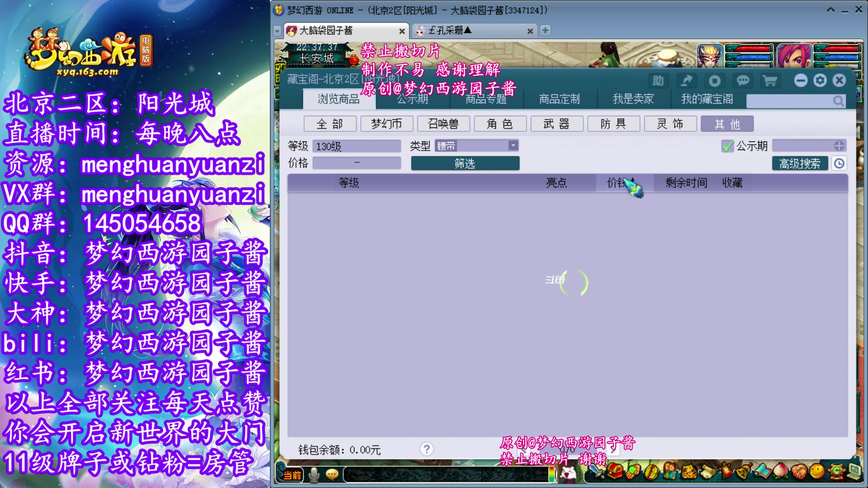The height and width of the screenshot is (488, 868).
Task: Select the 全部 category button
Action: coord(330,124)
